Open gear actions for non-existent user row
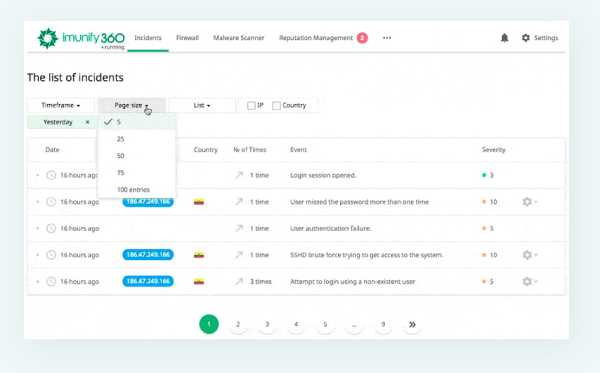 [x=529, y=282]
